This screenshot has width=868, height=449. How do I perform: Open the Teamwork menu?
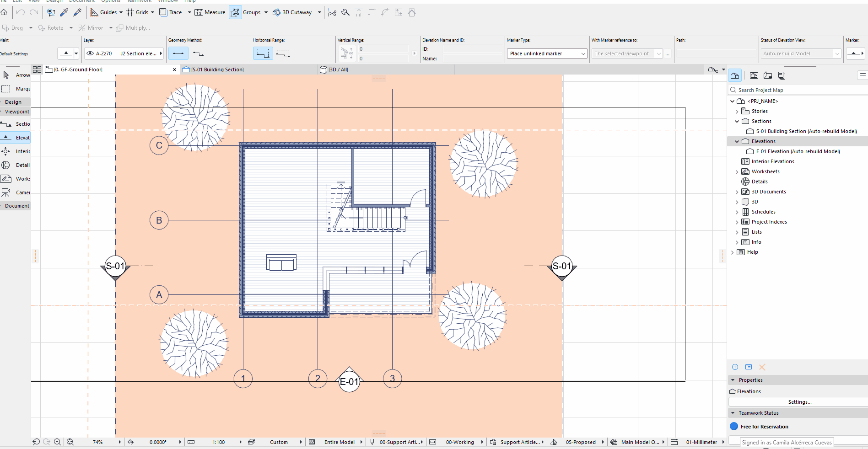[x=140, y=1]
